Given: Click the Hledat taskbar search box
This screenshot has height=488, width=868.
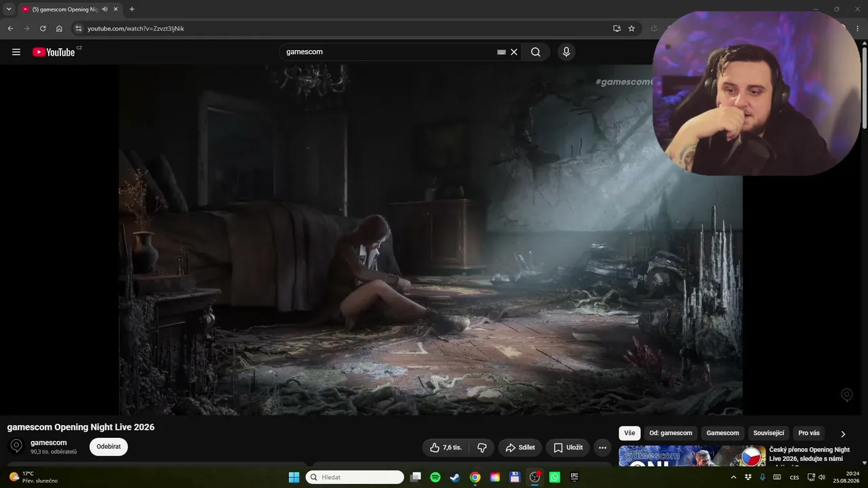Looking at the screenshot, I should [x=355, y=477].
